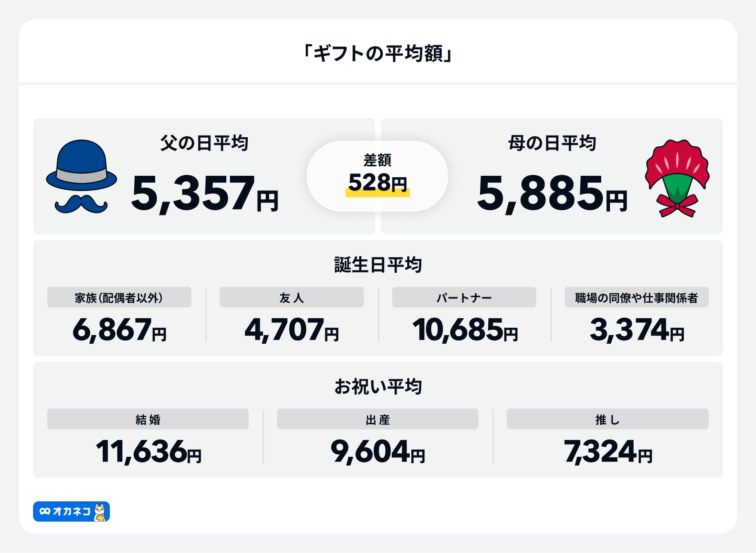Image resolution: width=756 pixels, height=553 pixels.
Task: Click the 母の日平均 amount 5,885円
Action: click(x=552, y=193)
